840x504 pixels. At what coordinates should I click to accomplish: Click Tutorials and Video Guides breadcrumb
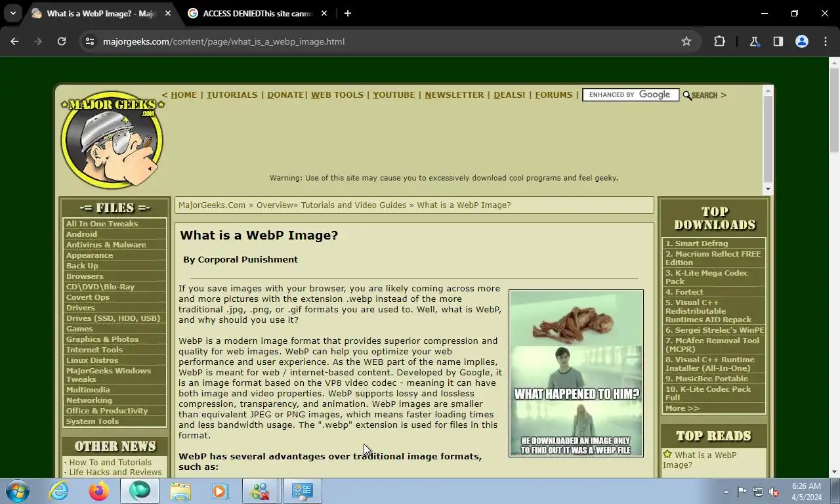coord(354,205)
